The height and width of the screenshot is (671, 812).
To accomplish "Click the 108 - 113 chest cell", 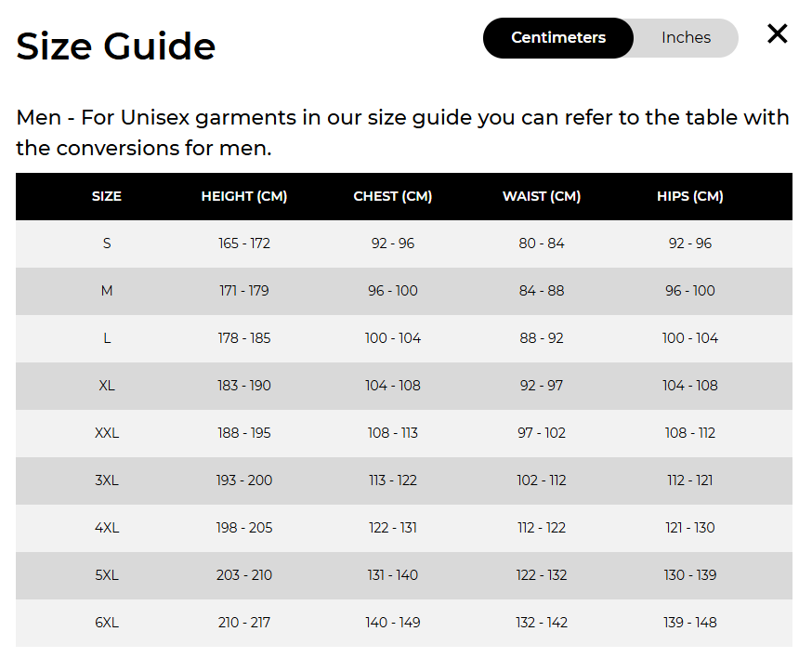I will (393, 433).
